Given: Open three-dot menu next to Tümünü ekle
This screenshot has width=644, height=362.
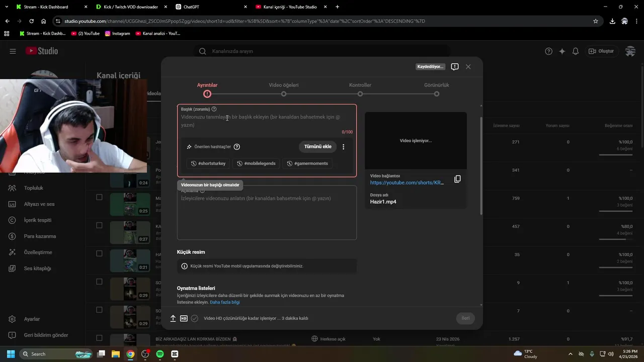Looking at the screenshot, I should (344, 147).
